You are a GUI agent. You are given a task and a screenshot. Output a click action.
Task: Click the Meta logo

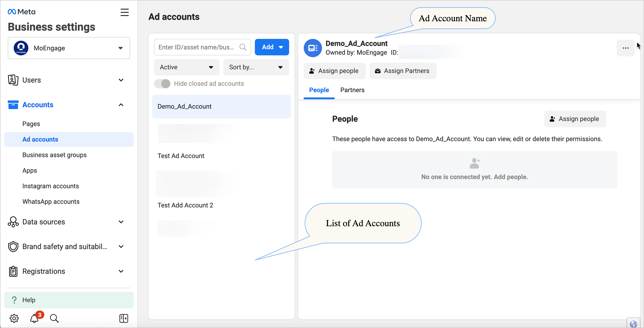(x=21, y=11)
